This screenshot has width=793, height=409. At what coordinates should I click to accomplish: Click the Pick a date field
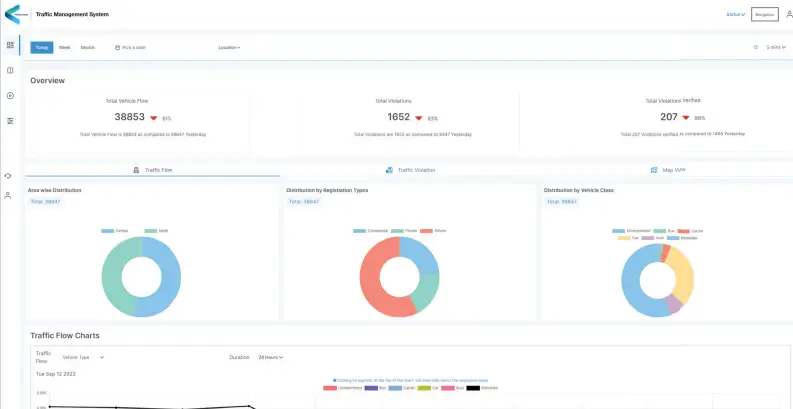pos(131,47)
